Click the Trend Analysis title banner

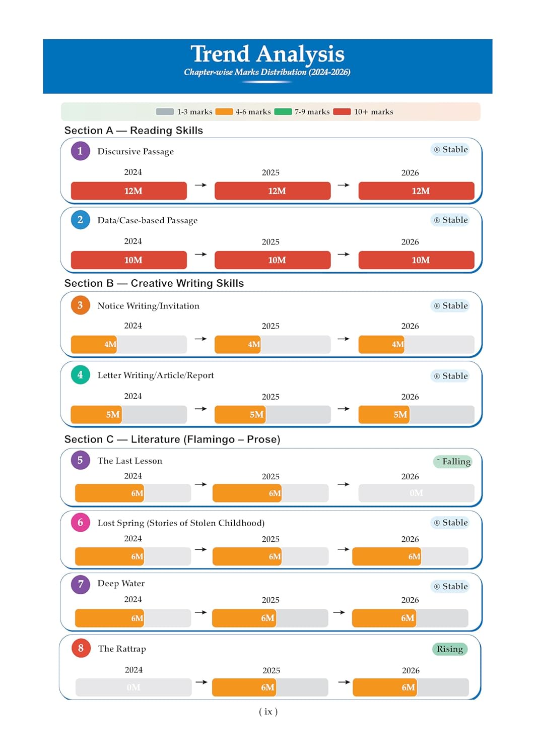pos(267,67)
